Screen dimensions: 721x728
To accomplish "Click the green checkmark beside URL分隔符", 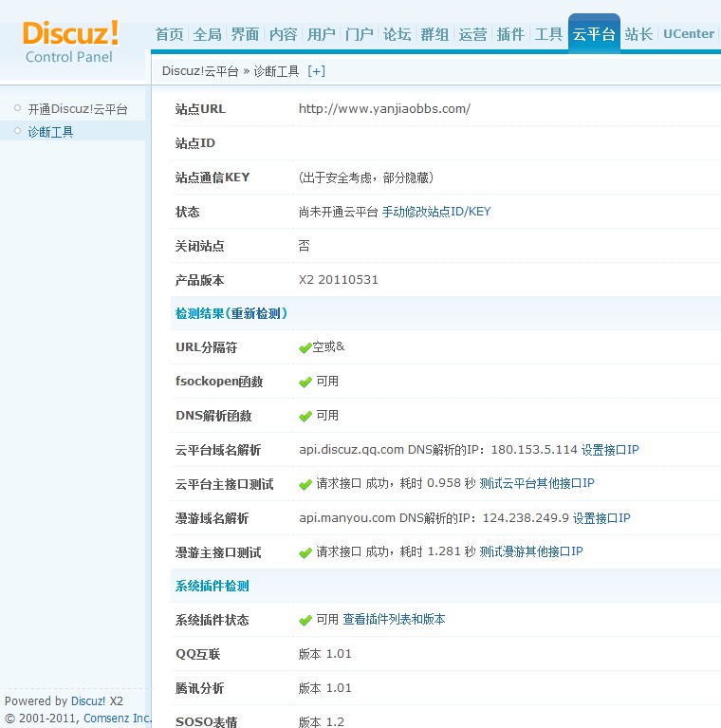I will pyautogui.click(x=305, y=347).
